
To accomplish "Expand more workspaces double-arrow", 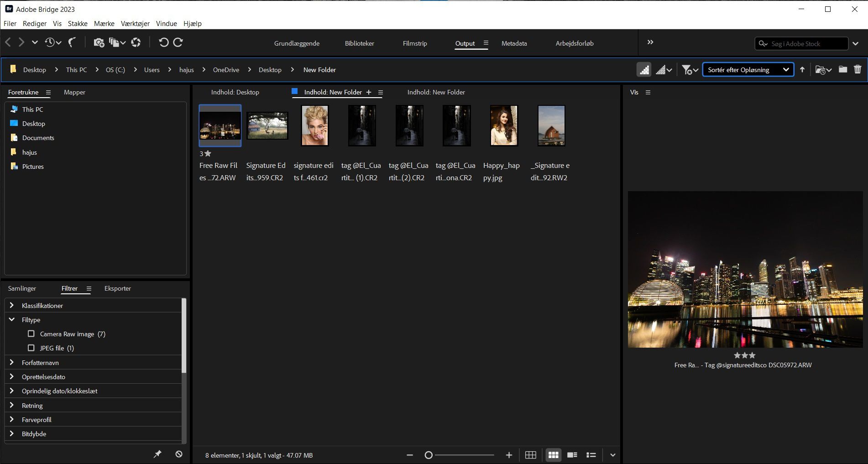I will (650, 42).
